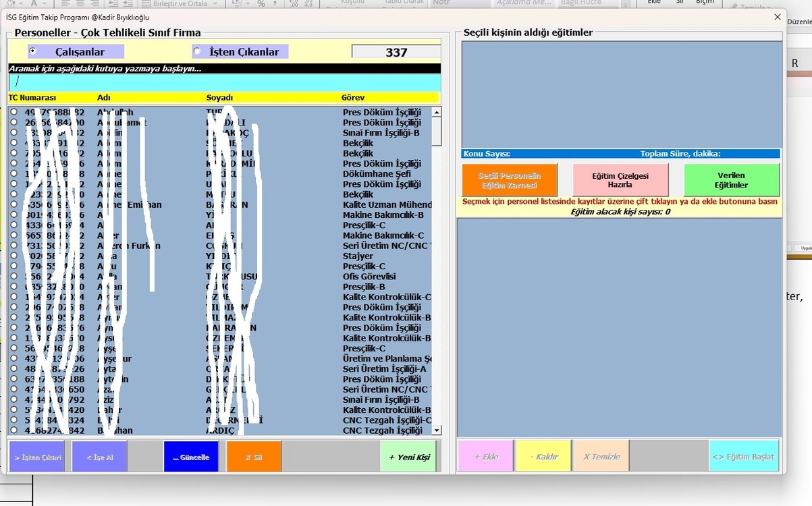Select the CNC Tezgah İşçiliği-C job cell
The height and width of the screenshot is (506, 812).
click(387, 420)
